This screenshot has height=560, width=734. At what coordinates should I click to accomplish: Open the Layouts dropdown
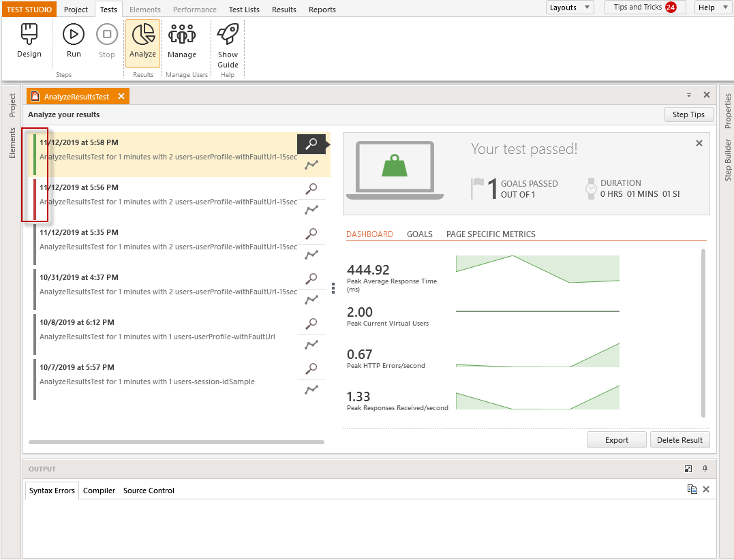(570, 7)
